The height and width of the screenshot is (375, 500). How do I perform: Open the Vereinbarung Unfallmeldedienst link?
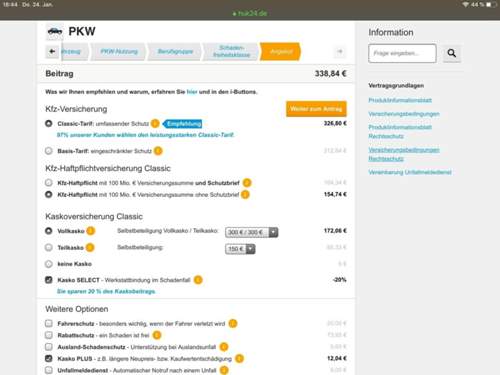tap(410, 172)
